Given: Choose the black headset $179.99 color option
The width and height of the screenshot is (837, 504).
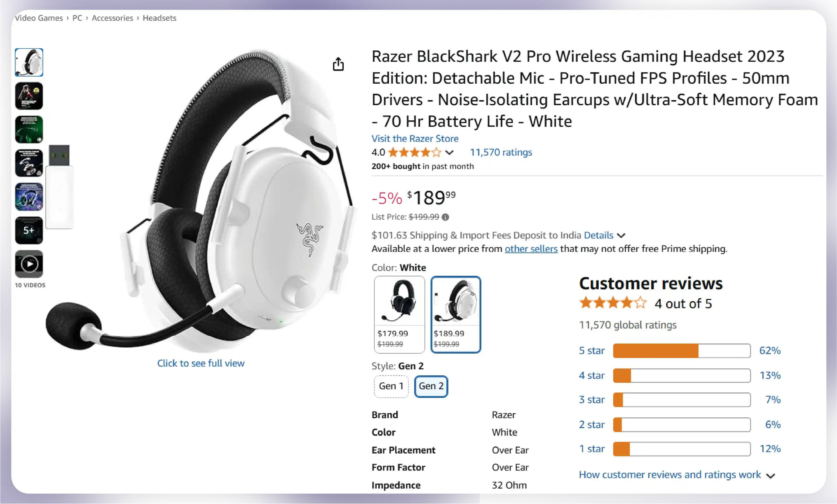Looking at the screenshot, I should tap(399, 314).
